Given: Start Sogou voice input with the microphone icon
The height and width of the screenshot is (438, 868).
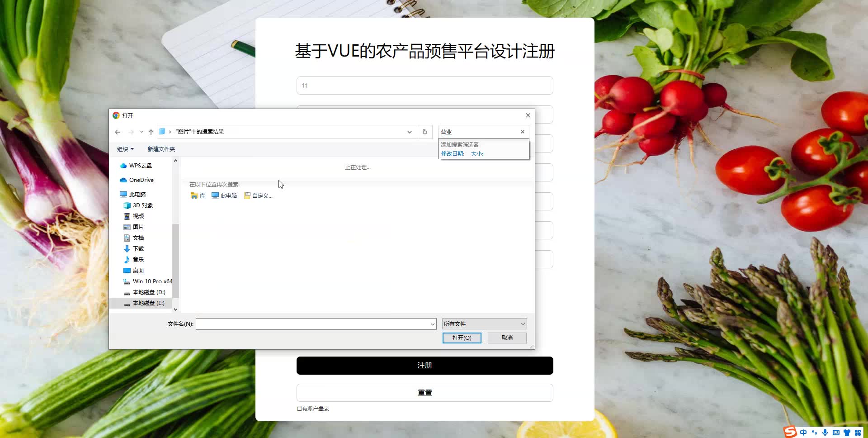Looking at the screenshot, I should tap(825, 433).
